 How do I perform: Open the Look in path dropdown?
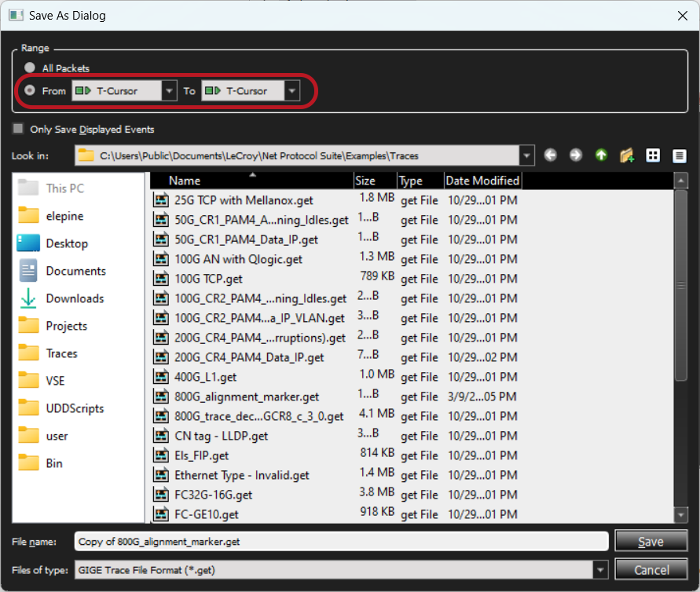[x=527, y=155]
